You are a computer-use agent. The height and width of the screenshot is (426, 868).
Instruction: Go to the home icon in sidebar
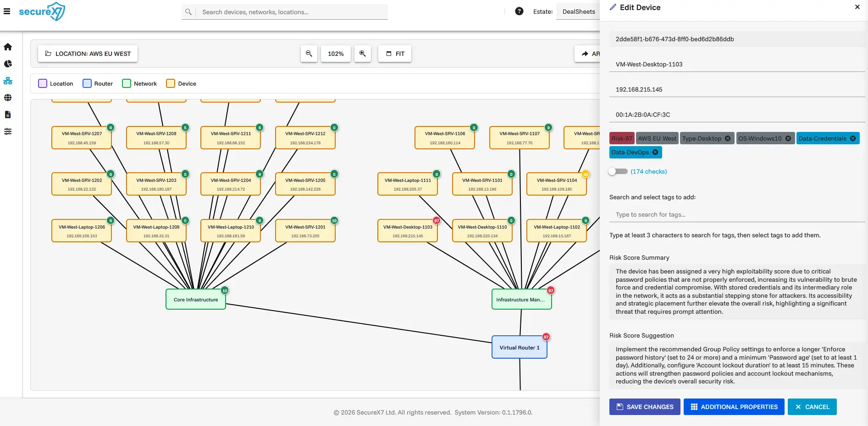(x=8, y=47)
